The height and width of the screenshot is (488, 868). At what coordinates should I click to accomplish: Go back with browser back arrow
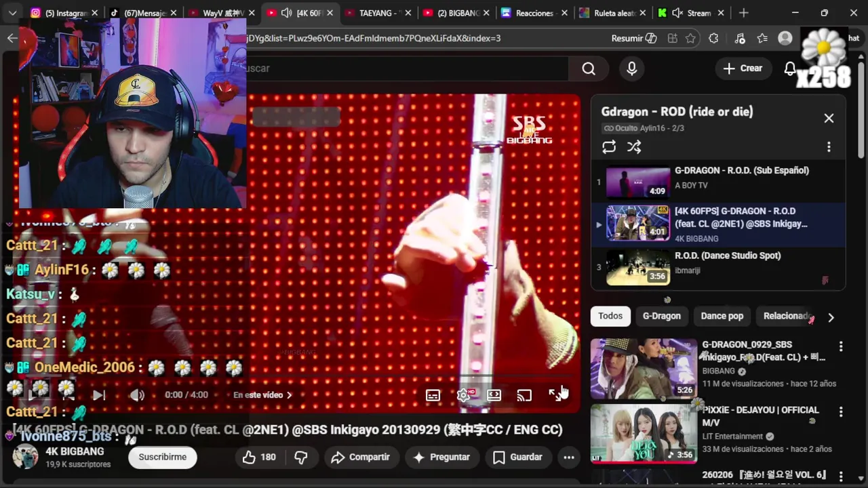tap(12, 39)
